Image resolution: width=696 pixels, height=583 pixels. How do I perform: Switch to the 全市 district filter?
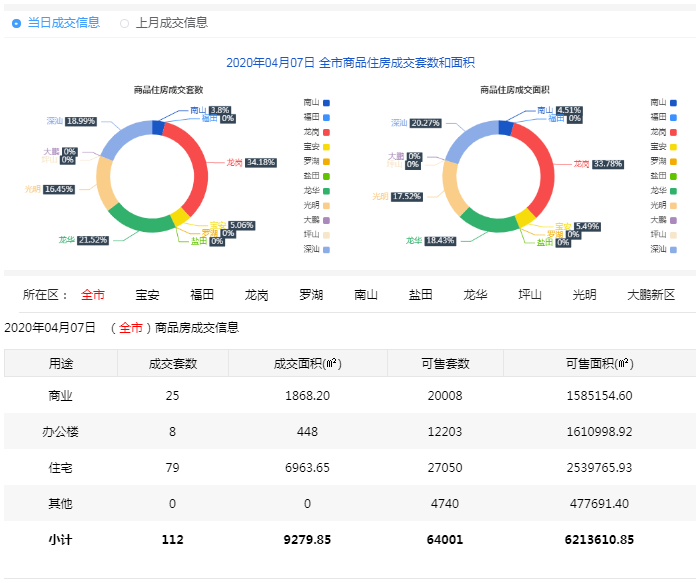[x=93, y=295]
